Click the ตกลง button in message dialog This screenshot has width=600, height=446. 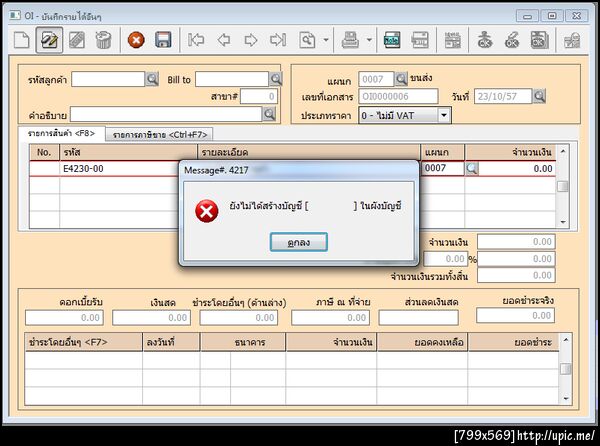click(x=298, y=242)
